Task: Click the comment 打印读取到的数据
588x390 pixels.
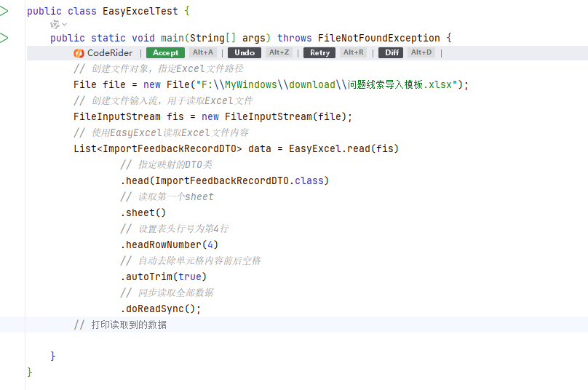Action: pos(120,325)
